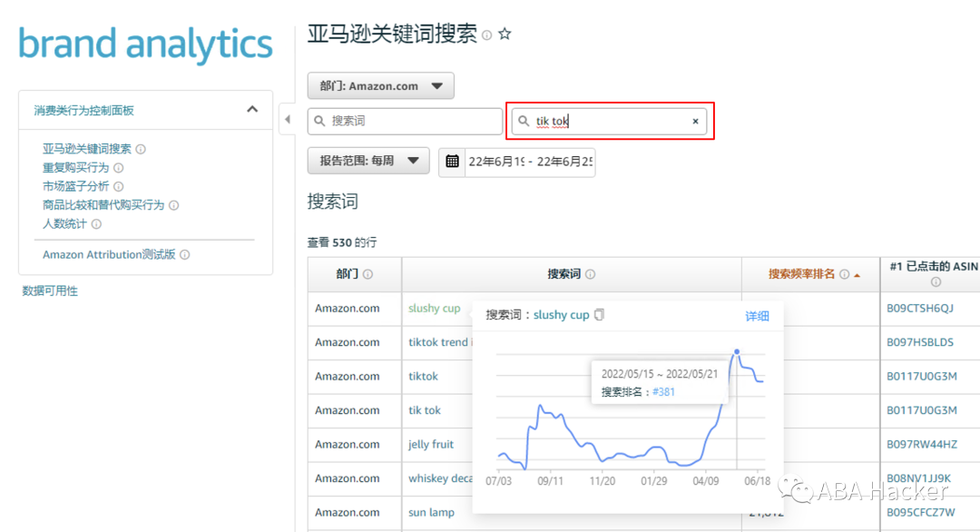Open ASIN B08NV1JJ9K
980x532 pixels.
[918, 478]
